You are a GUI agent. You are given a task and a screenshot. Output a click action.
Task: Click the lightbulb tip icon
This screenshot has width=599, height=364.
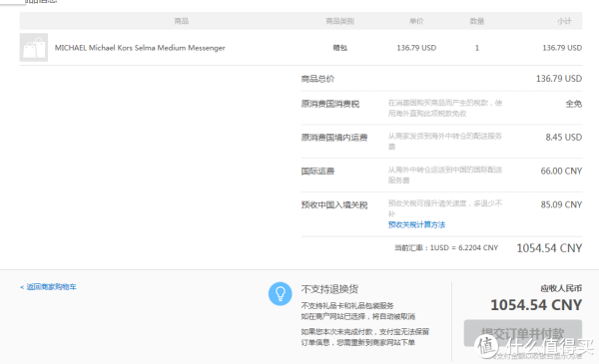click(x=280, y=294)
